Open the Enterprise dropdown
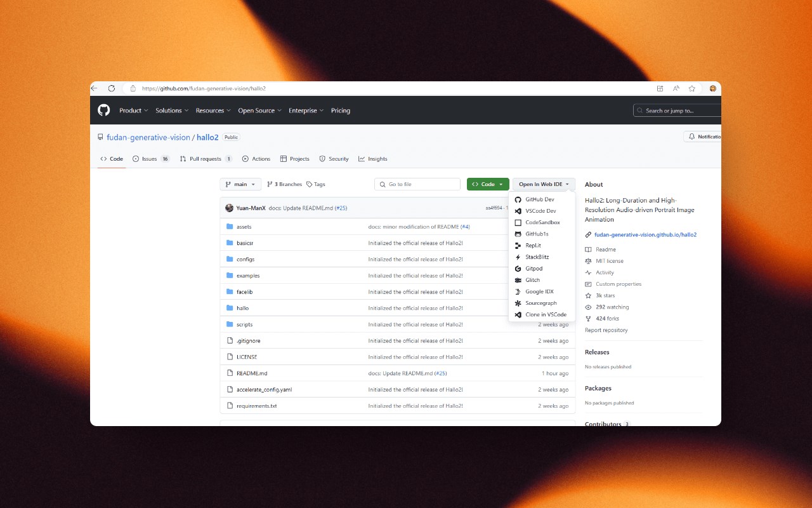 [x=306, y=110]
